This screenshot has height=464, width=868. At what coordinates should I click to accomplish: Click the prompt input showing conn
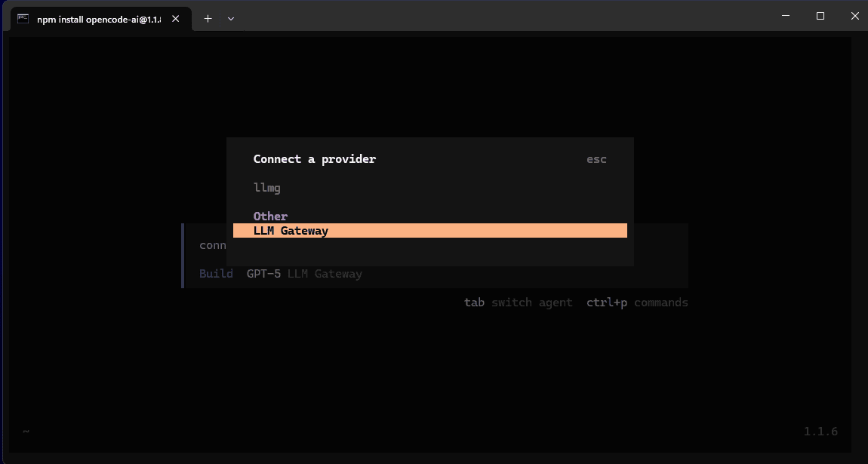(x=213, y=245)
